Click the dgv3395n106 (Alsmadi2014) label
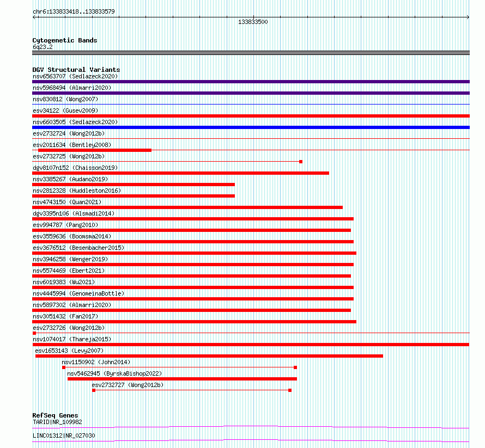Image resolution: width=485 pixels, height=448 pixels. click(x=74, y=213)
